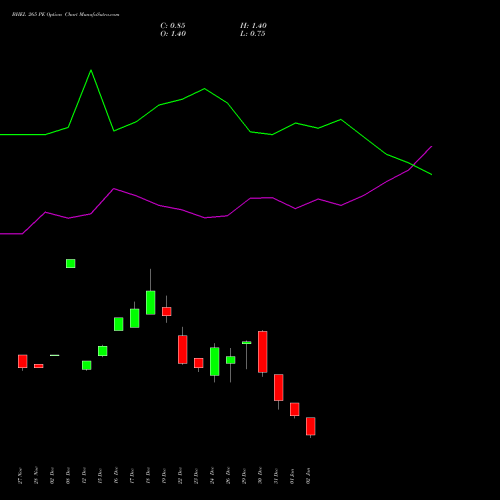Click the 18 Dec date label
The width and height of the screenshot is (500, 500).
point(148,476)
